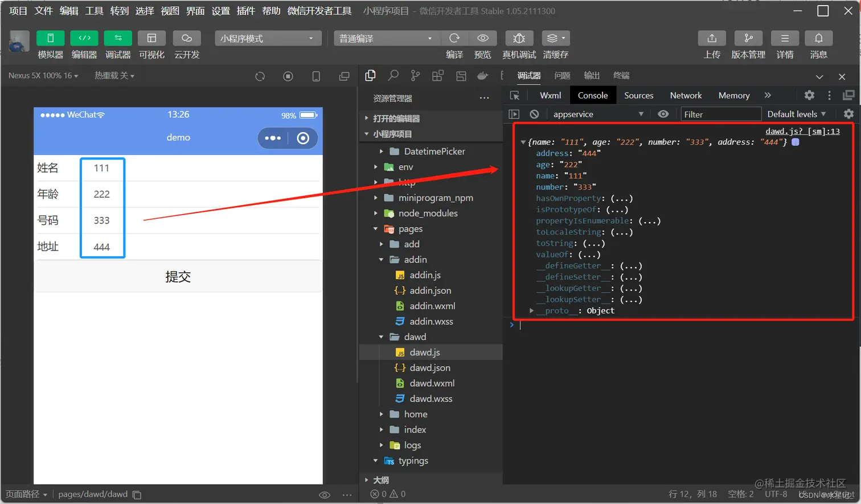861x504 pixels.
Task: Switch to the 问题 (problems) panel tab
Action: click(562, 75)
